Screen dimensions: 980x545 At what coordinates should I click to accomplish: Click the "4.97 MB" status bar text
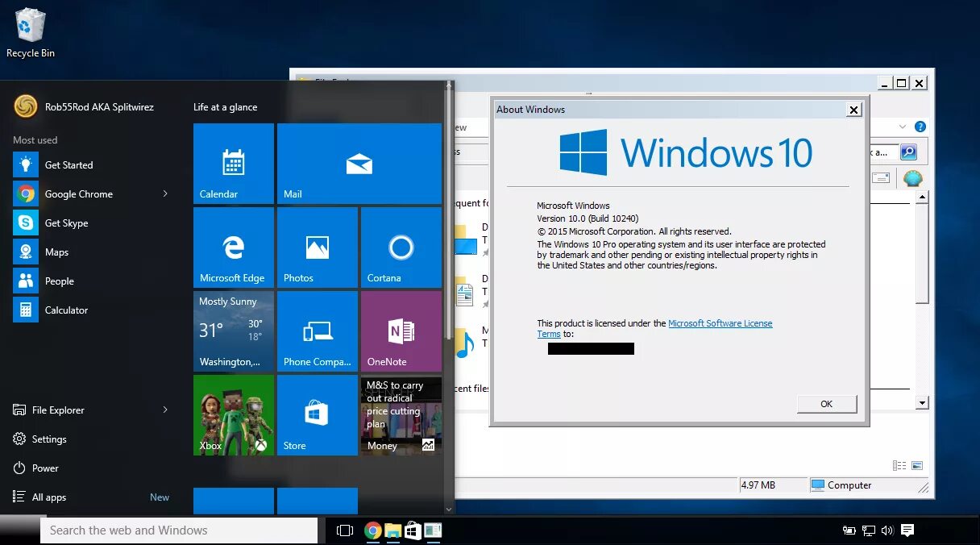point(758,485)
